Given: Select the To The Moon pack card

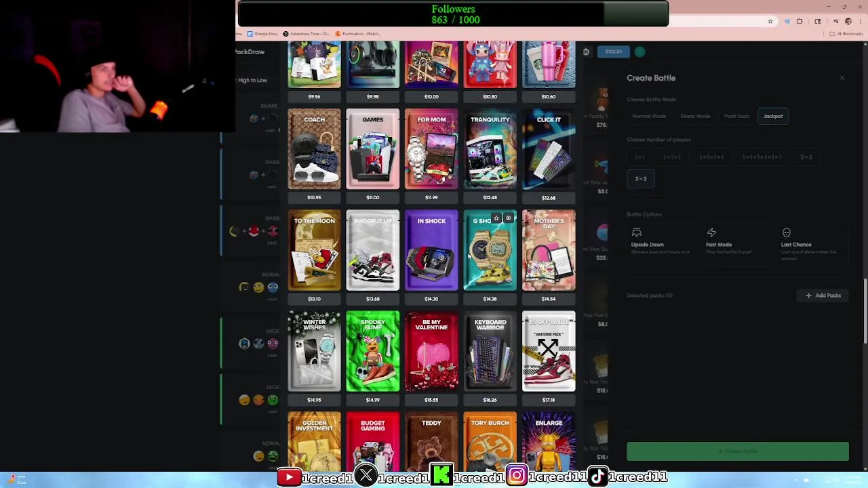Looking at the screenshot, I should [314, 250].
